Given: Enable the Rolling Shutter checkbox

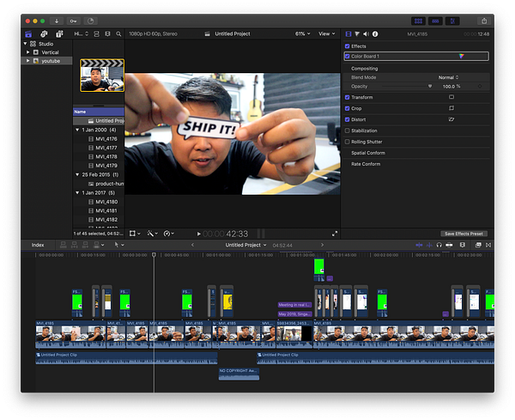Looking at the screenshot, I should (x=347, y=142).
